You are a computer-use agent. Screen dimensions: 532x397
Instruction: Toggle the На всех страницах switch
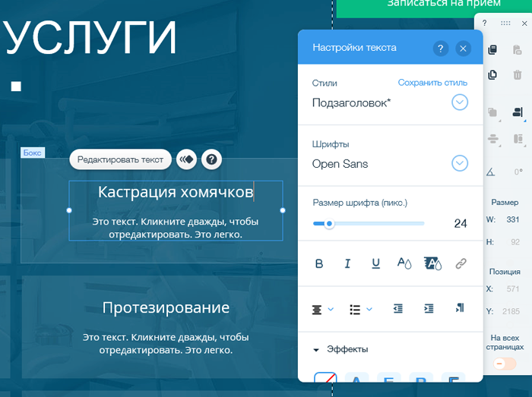(x=505, y=364)
